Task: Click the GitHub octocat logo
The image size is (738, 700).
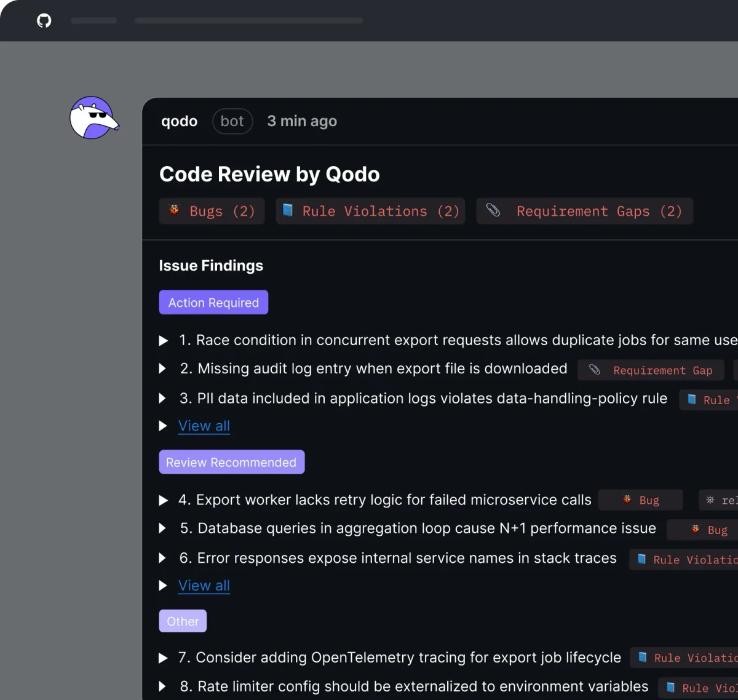Action: pyautogui.click(x=43, y=20)
